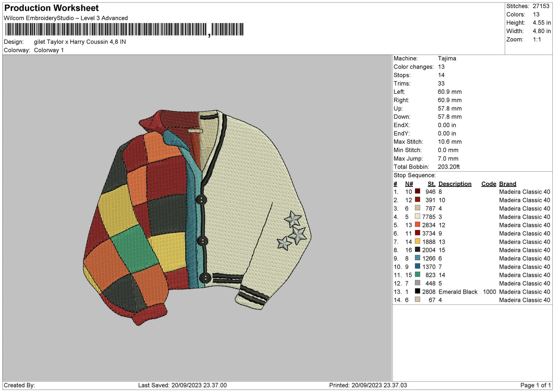
Task: Click the 'Colorway 1' value
Action: click(49, 50)
